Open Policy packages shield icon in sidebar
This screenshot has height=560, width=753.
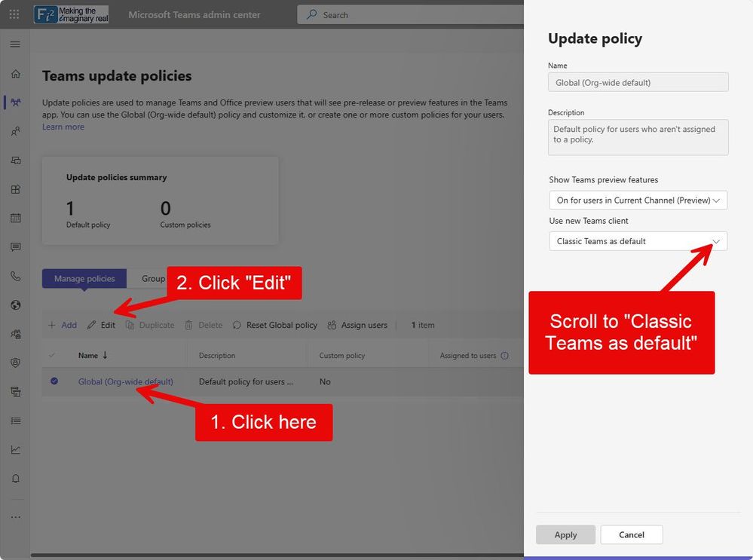pos(15,363)
